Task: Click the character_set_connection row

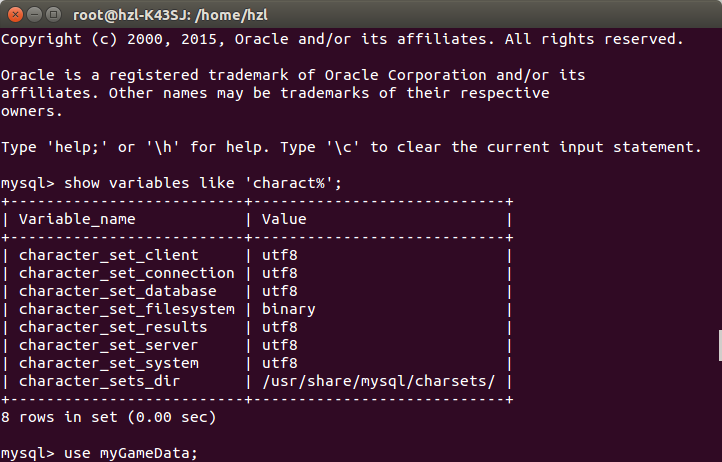Action: click(257, 274)
